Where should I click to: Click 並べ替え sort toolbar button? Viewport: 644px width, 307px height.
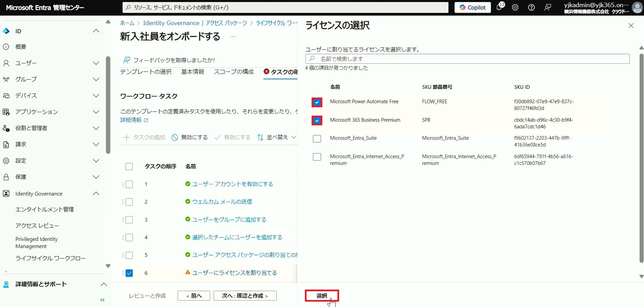click(276, 137)
